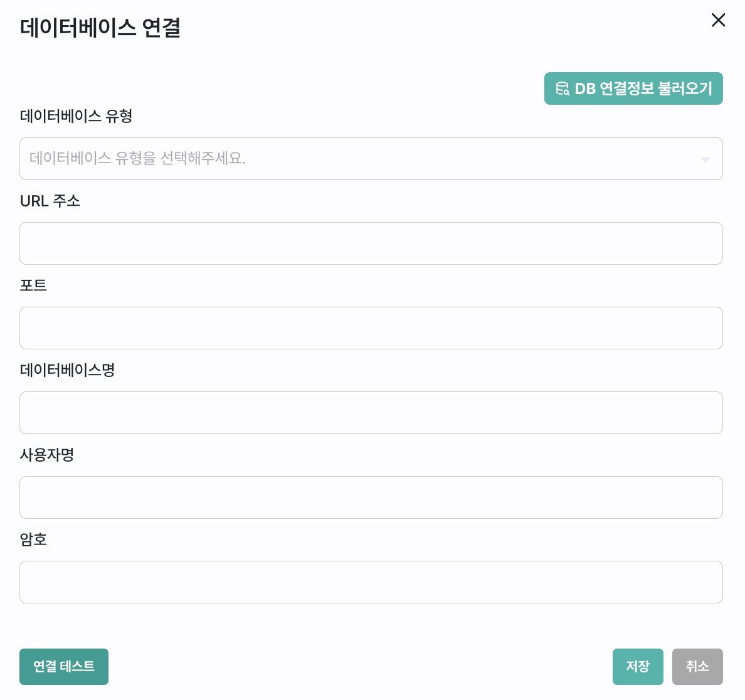Click the 사용자명 field label
The image size is (745, 700).
(47, 454)
